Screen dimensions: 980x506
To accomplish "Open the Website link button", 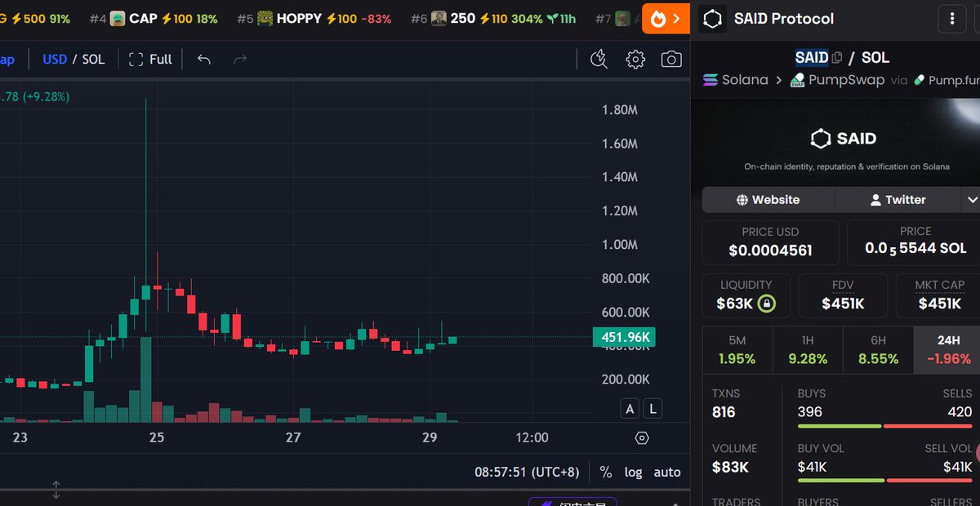I will click(x=768, y=200).
